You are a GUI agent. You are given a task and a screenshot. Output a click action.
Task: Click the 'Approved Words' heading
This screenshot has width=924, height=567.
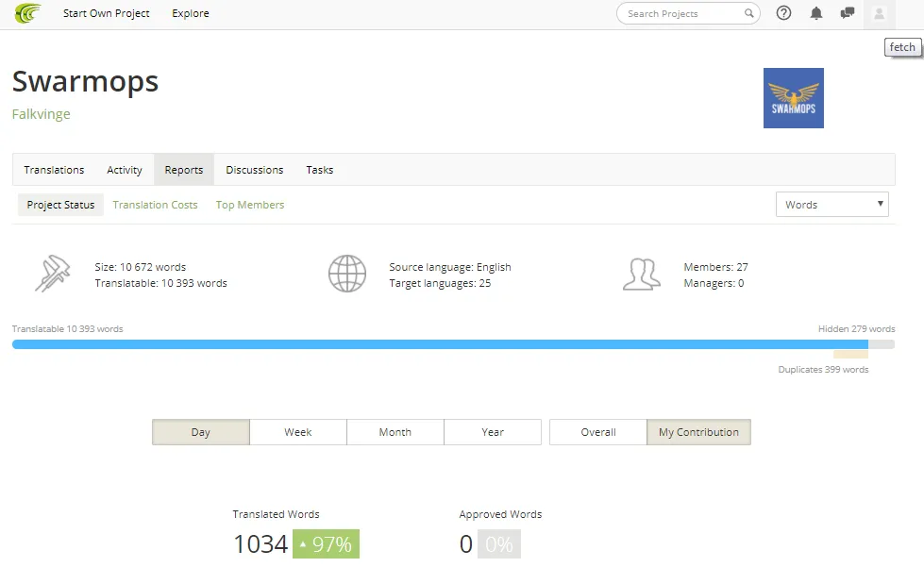click(500, 514)
